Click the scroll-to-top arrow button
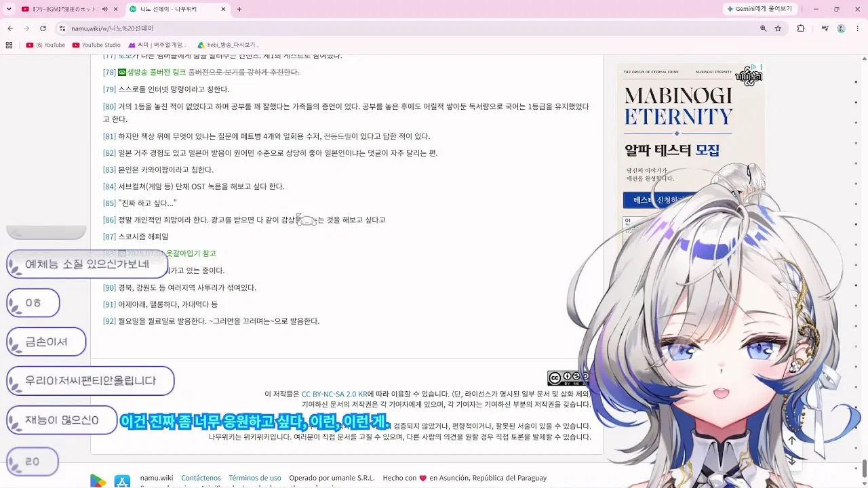This screenshot has height=488, width=868. point(791,441)
